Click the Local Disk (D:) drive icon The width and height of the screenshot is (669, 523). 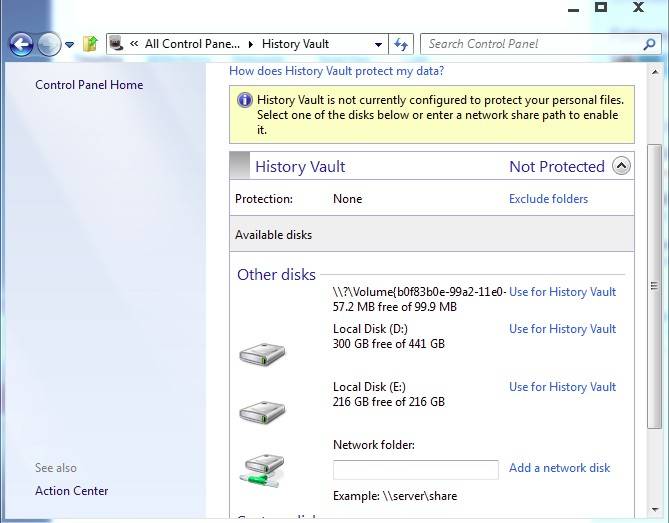click(x=262, y=353)
